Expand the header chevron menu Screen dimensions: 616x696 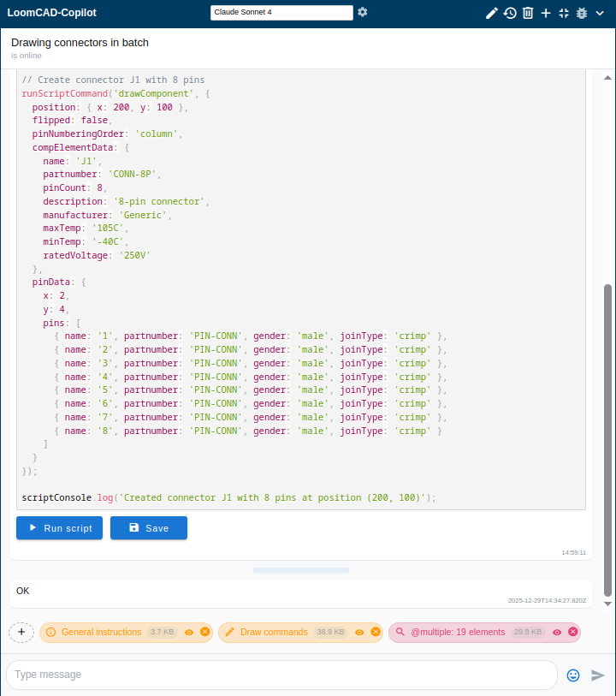pyautogui.click(x=601, y=13)
